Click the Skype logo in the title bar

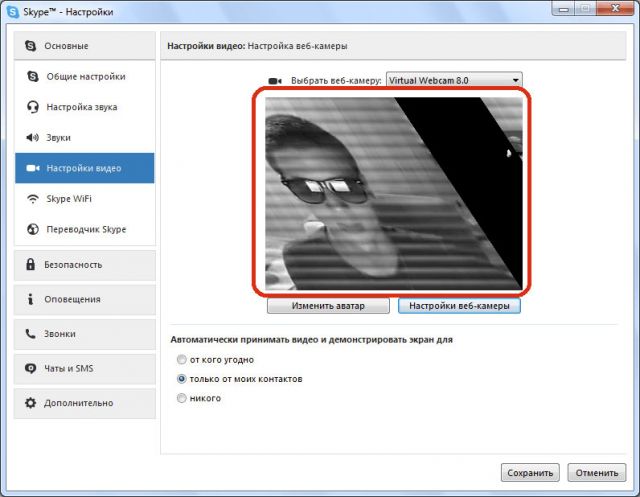coord(13,12)
